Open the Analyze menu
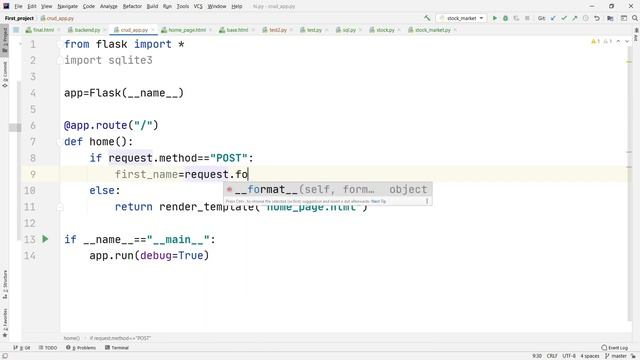Image resolution: width=640 pixels, height=360 pixels. coord(109,7)
